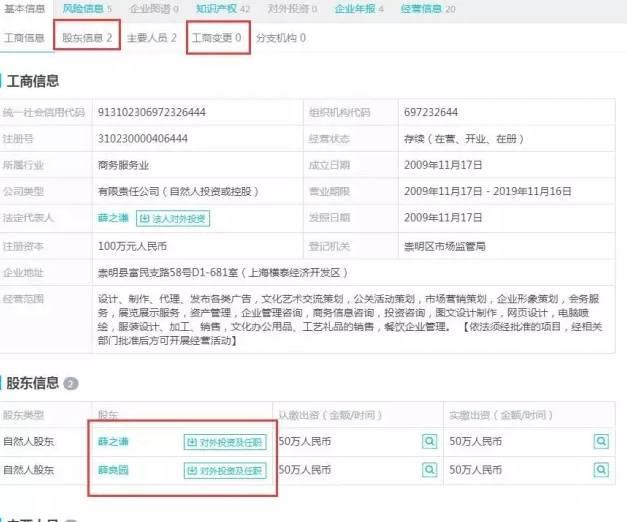Jump to 股东信息 2 sub-tab
Viewport: 627px width, 522px height.
pyautogui.click(x=87, y=38)
